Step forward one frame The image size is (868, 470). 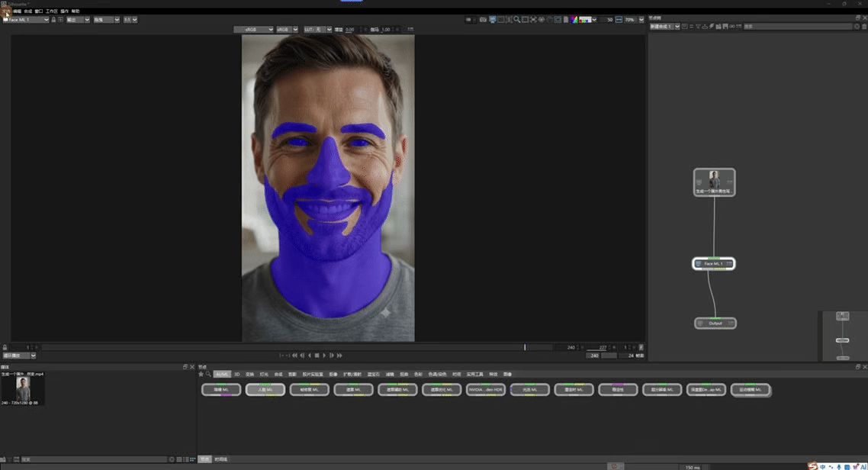click(332, 356)
